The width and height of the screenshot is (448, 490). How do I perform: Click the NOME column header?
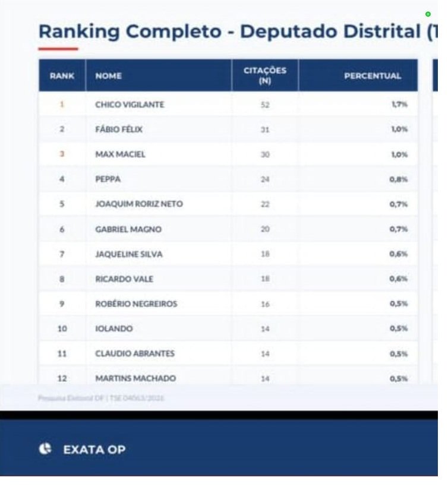click(x=108, y=76)
